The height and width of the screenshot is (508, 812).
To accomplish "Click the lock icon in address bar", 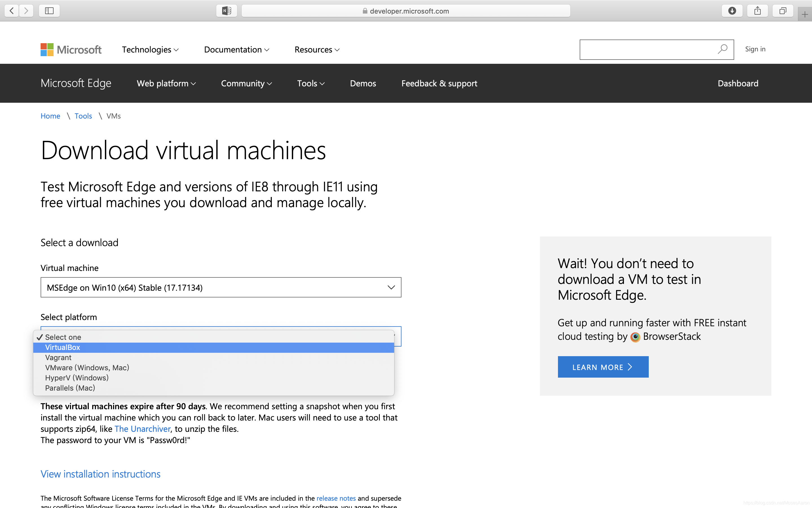I will pos(365,11).
